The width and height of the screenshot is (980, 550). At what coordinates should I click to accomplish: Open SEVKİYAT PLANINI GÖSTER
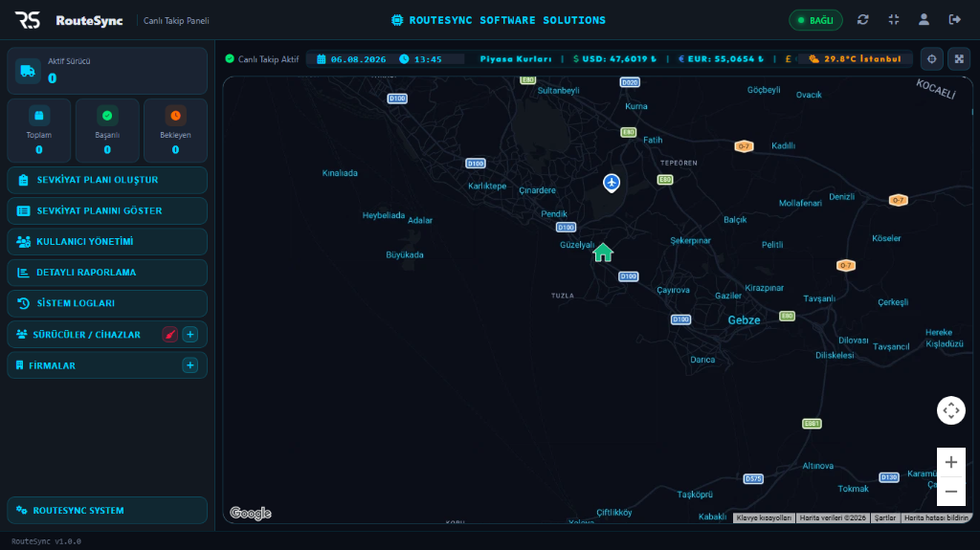pos(107,210)
